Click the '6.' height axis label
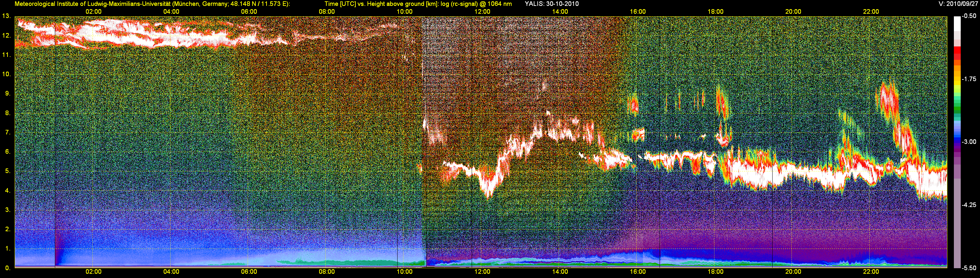980x278 pixels. coord(8,151)
